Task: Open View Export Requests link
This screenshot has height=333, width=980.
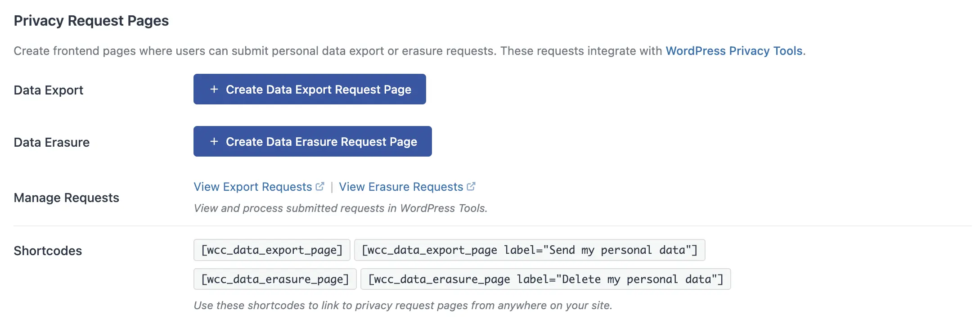Action: pyautogui.click(x=253, y=187)
